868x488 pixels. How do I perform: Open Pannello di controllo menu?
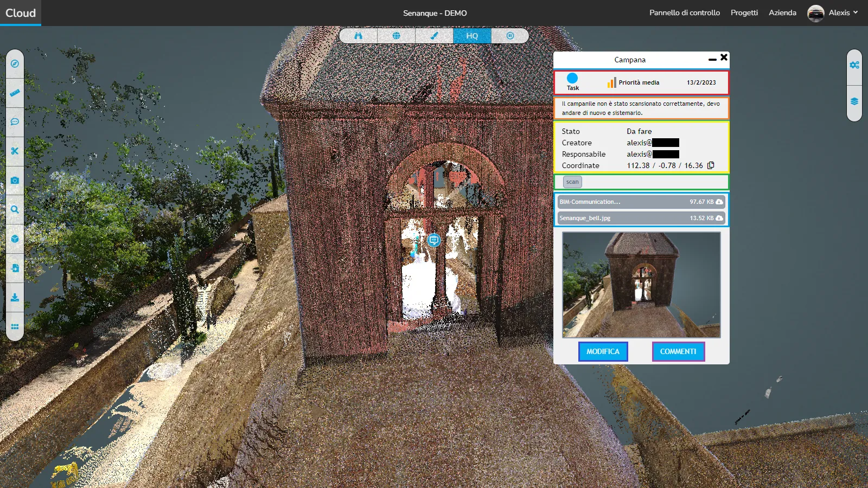coord(685,12)
